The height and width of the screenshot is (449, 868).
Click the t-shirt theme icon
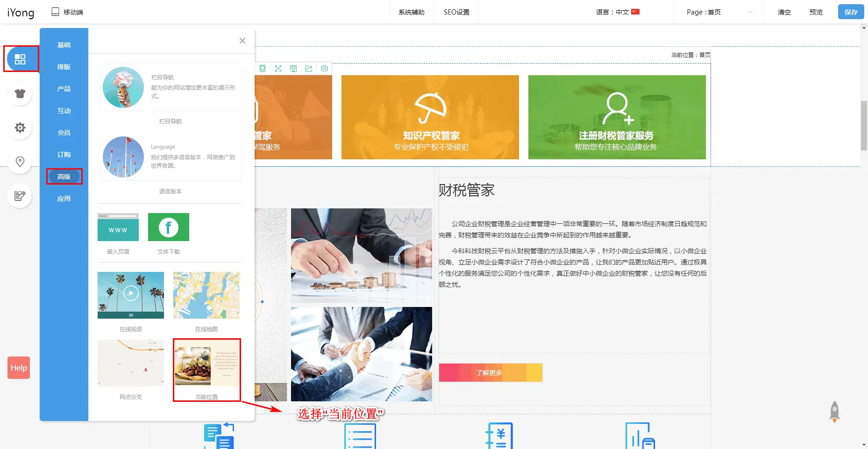[x=20, y=93]
